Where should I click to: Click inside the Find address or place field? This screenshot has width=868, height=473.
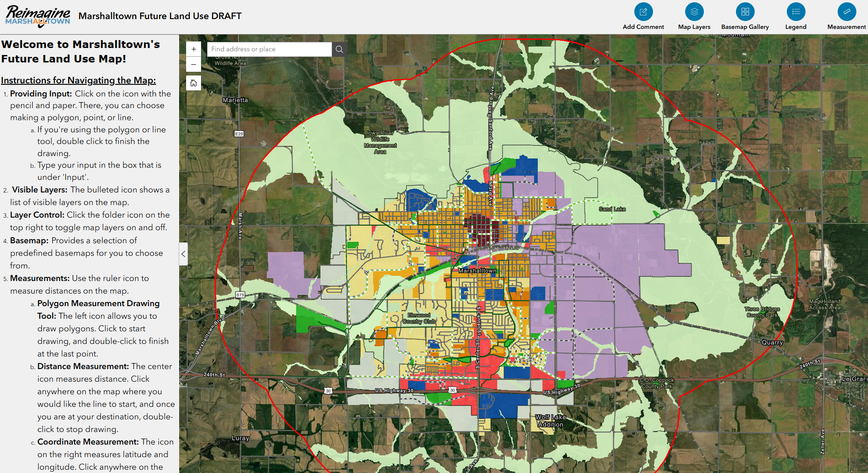[x=270, y=49]
